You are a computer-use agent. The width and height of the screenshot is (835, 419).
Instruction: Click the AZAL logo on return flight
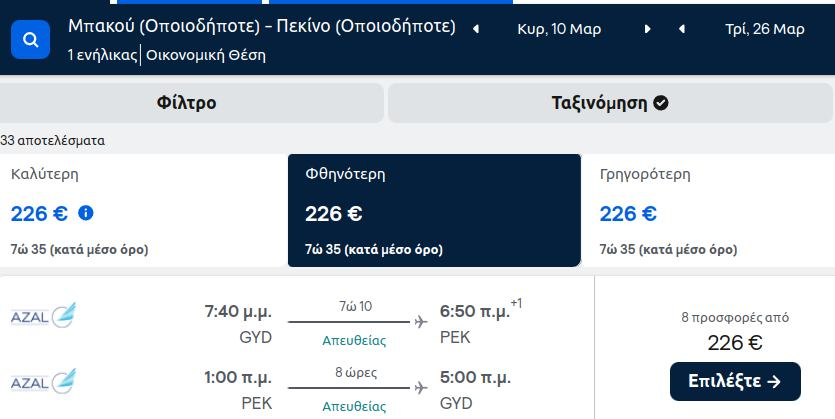point(44,381)
